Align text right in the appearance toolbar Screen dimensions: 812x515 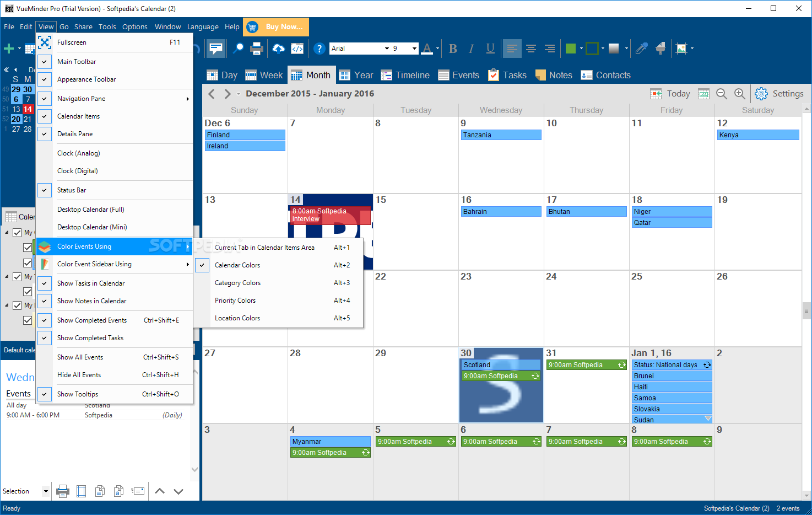point(550,49)
